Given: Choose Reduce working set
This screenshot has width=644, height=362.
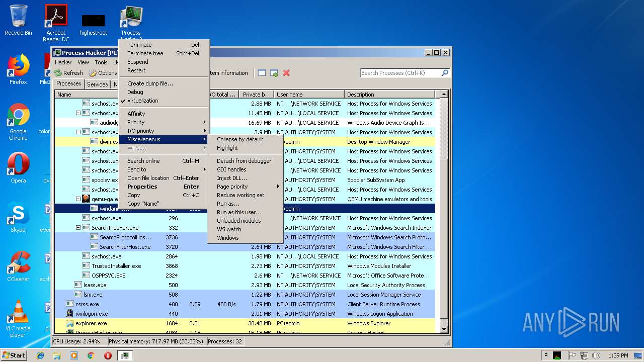Looking at the screenshot, I should click(x=246, y=195).
